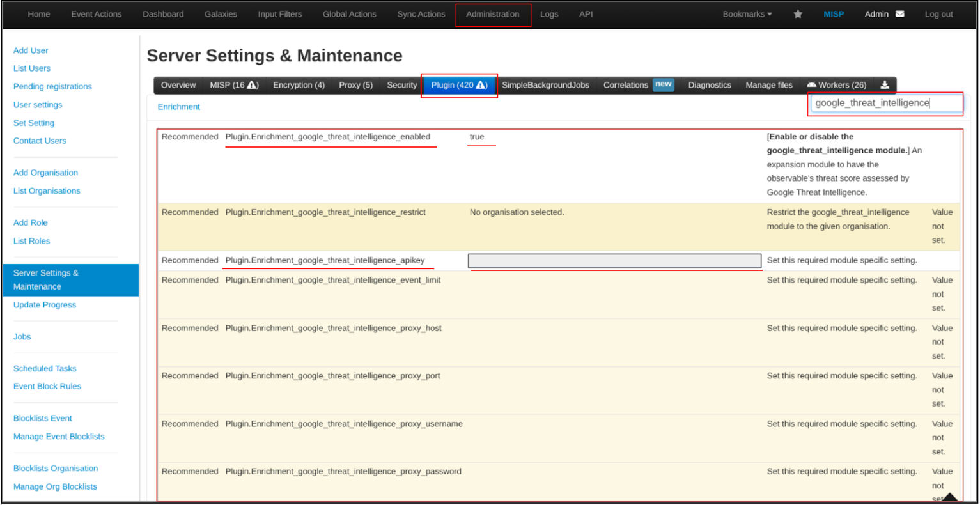Open Scheduled Tasks in sidebar

[x=45, y=369]
